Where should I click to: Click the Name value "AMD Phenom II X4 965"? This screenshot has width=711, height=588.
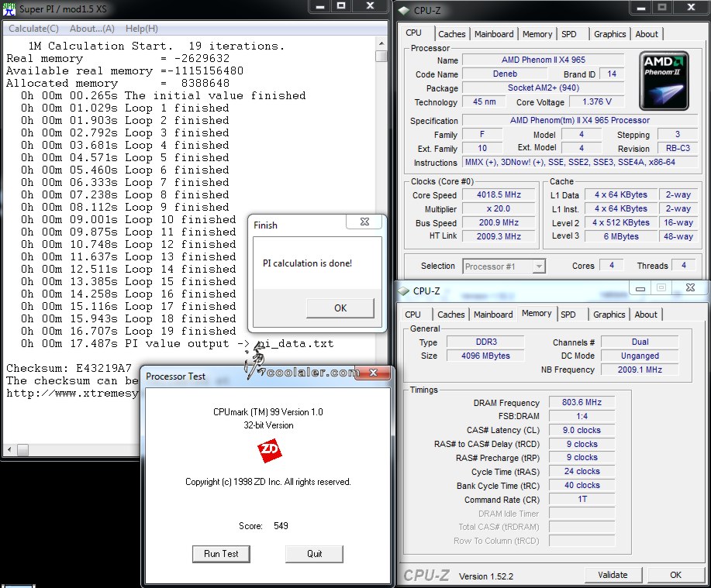pos(544,60)
